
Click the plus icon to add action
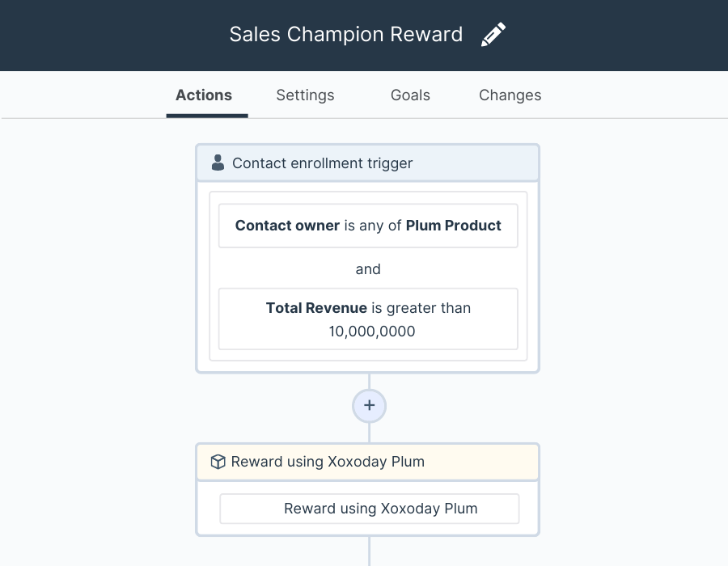[x=369, y=405]
